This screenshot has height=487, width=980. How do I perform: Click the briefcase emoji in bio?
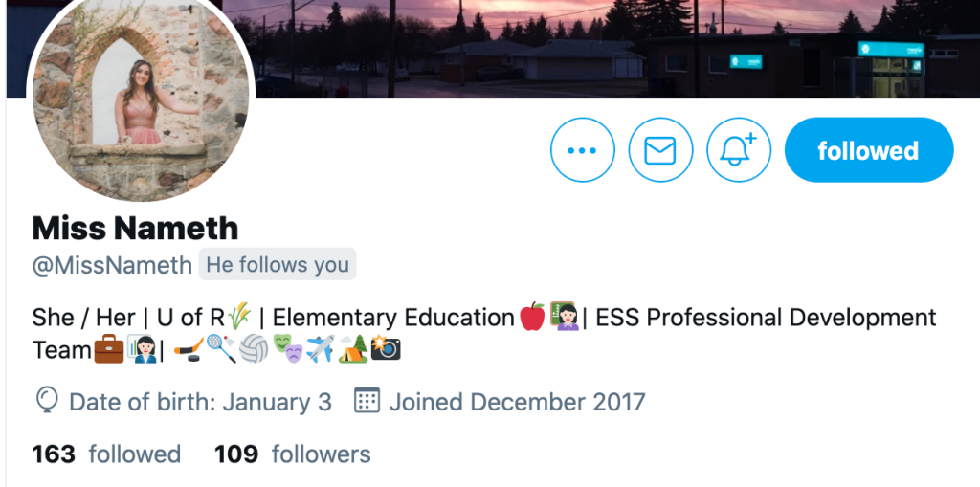[109, 349]
